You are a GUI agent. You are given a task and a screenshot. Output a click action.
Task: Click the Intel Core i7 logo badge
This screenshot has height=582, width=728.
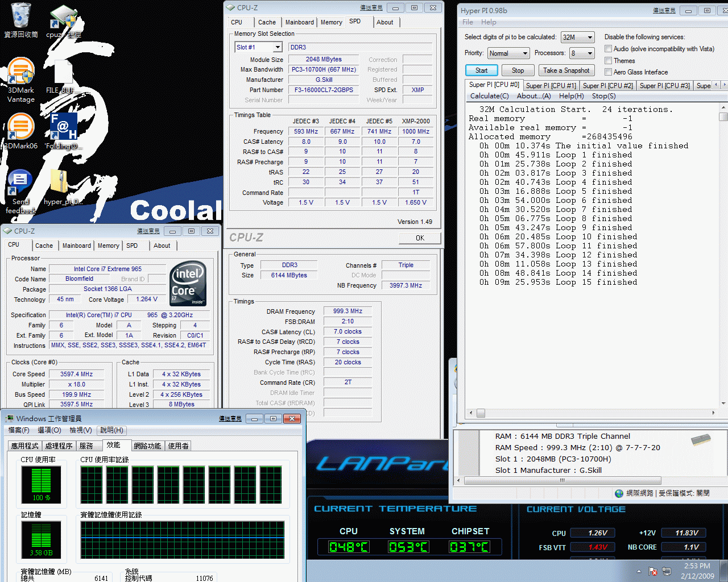(x=188, y=284)
